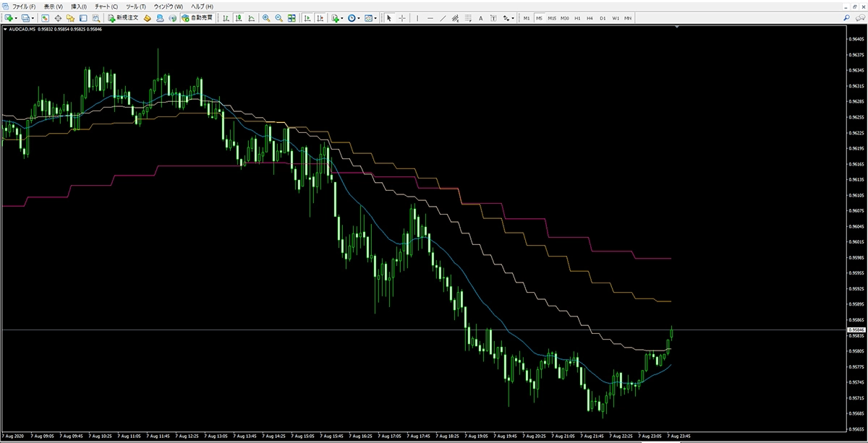
Task: Open the new chart icon
Action: coord(9,17)
